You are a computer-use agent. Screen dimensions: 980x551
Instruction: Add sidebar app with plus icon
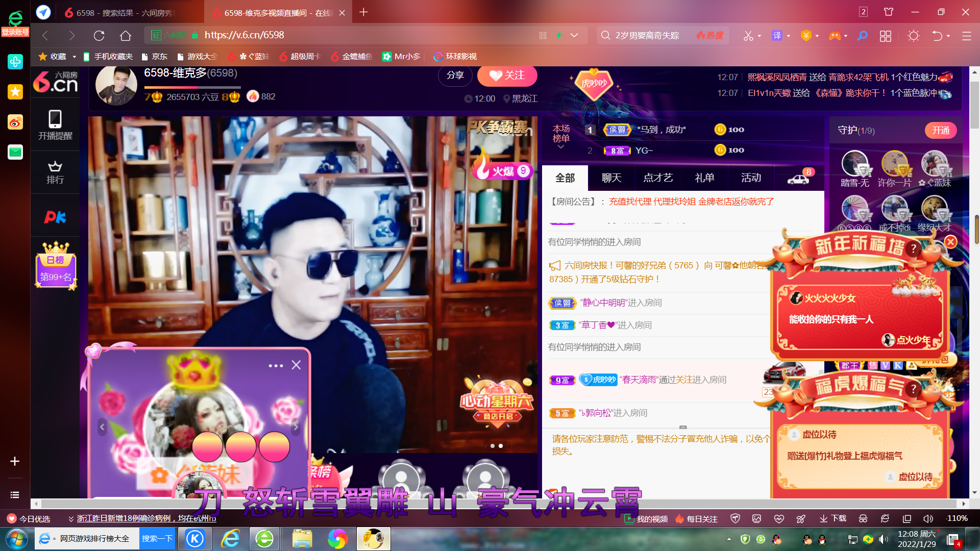pos(15,461)
